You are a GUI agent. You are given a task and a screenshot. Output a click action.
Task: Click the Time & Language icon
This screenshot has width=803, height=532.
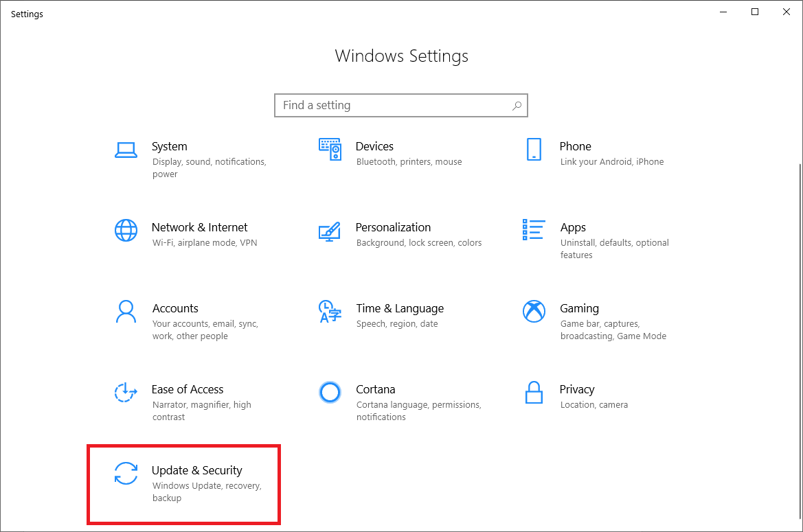pyautogui.click(x=330, y=312)
